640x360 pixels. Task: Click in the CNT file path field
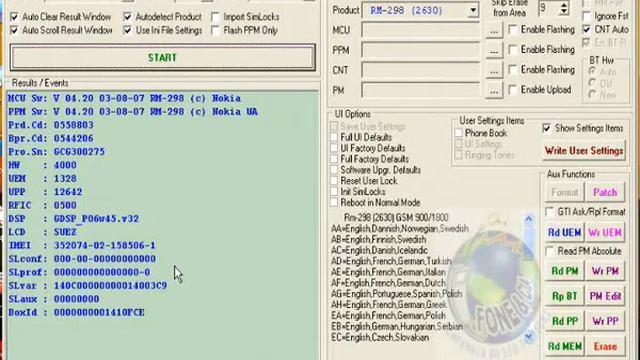coord(420,71)
